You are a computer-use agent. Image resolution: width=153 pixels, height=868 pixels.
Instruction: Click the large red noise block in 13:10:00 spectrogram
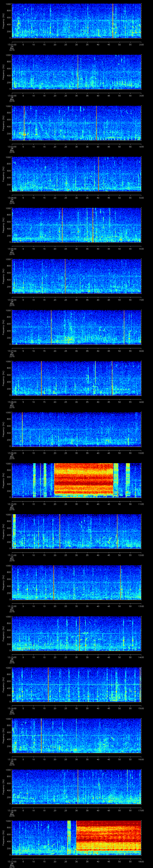(84, 479)
